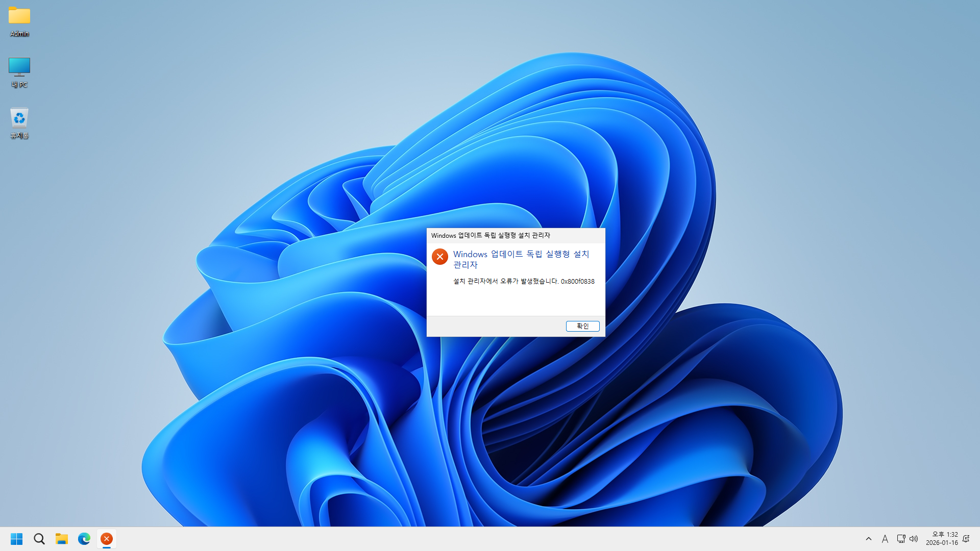Image resolution: width=980 pixels, height=551 pixels.
Task: Select the 휴지통 recycle bin icon
Action: pyautogui.click(x=19, y=118)
